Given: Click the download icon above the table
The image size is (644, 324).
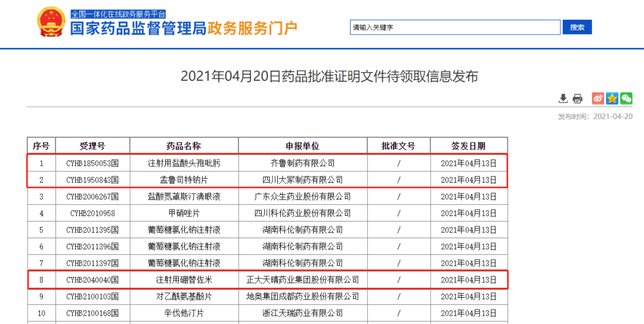Looking at the screenshot, I should pyautogui.click(x=563, y=99).
